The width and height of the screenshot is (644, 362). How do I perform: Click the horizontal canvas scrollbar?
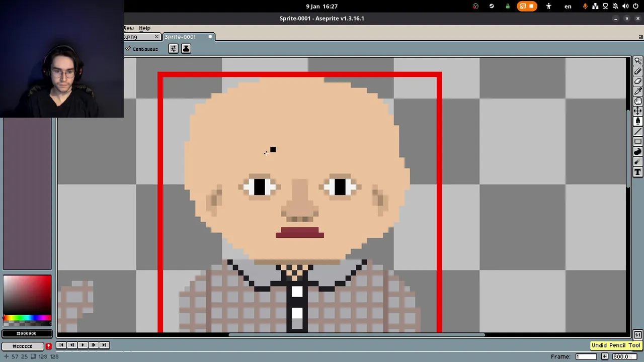356,335
